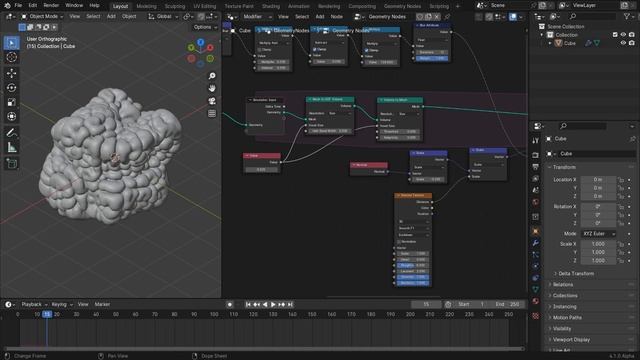Click the viewport zoom magnifier icon

pos(212,76)
